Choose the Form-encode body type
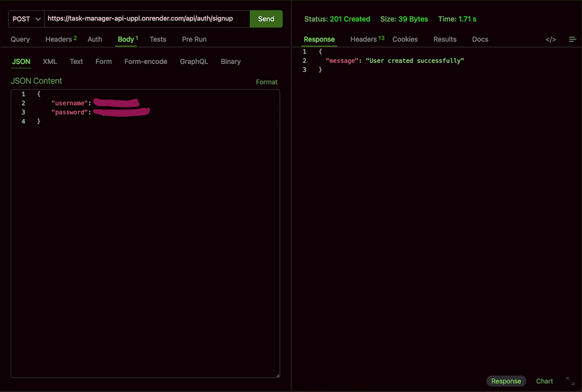Screen dimensions: 582x392 (146, 61)
